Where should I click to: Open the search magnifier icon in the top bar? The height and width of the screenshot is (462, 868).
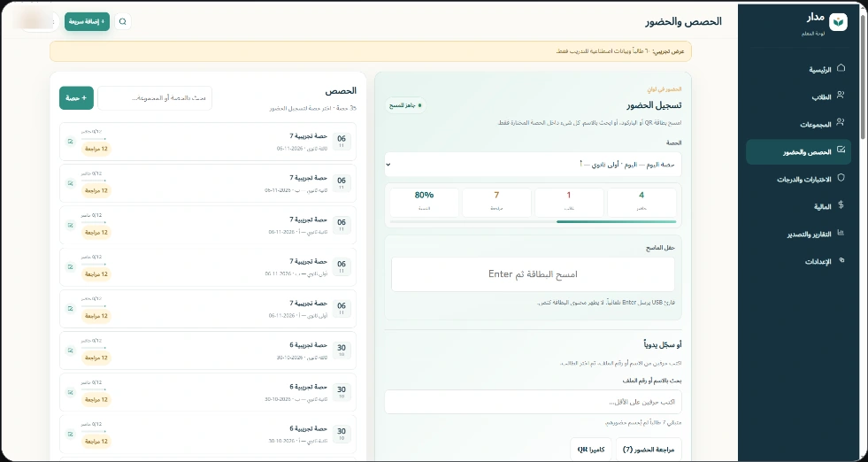pos(123,21)
